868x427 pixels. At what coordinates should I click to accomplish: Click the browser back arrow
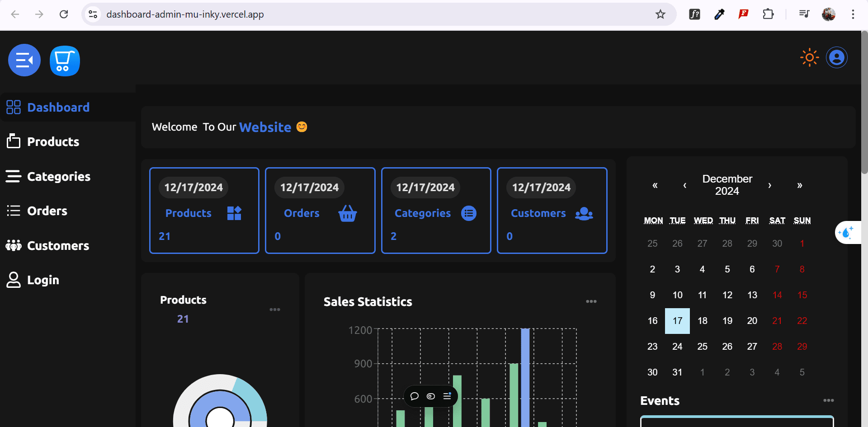click(15, 14)
